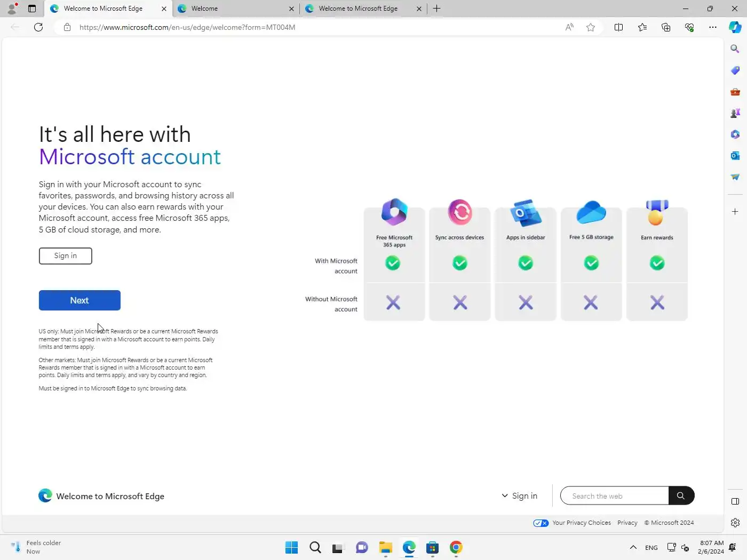Toggle the sidebar visibility panel icon
This screenshot has width=747, height=560.
coord(735,501)
